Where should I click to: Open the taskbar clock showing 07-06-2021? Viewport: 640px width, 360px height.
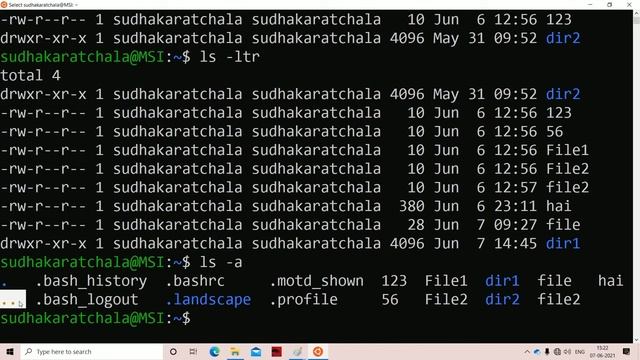[602, 351]
